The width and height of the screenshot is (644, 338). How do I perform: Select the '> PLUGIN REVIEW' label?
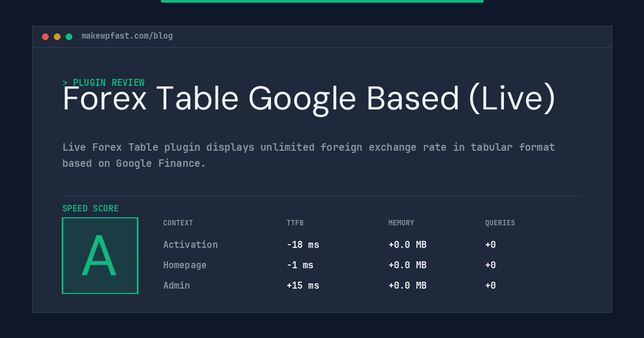(104, 83)
